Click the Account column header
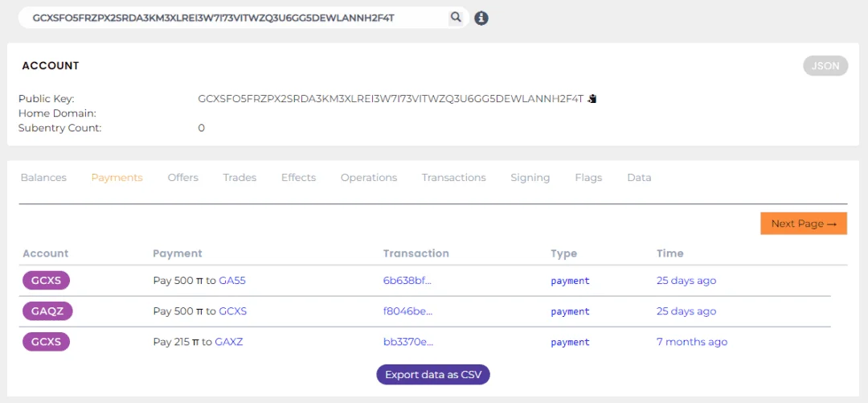868x403 pixels. (x=45, y=253)
